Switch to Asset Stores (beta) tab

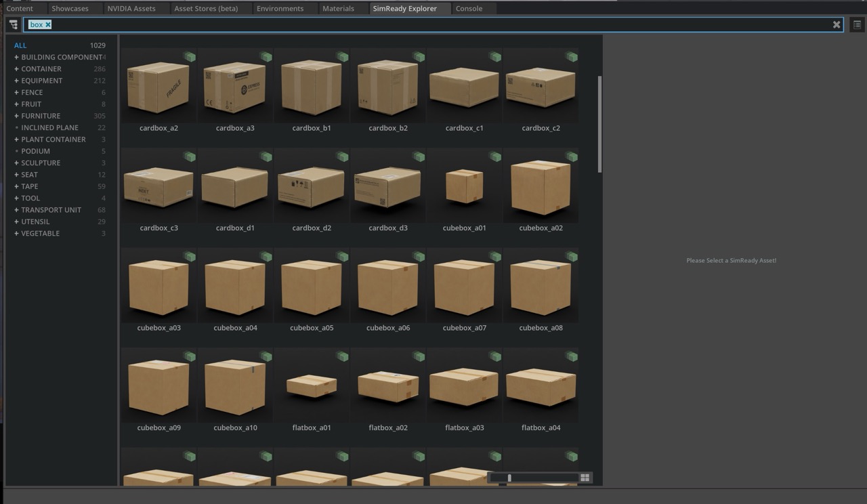click(206, 8)
